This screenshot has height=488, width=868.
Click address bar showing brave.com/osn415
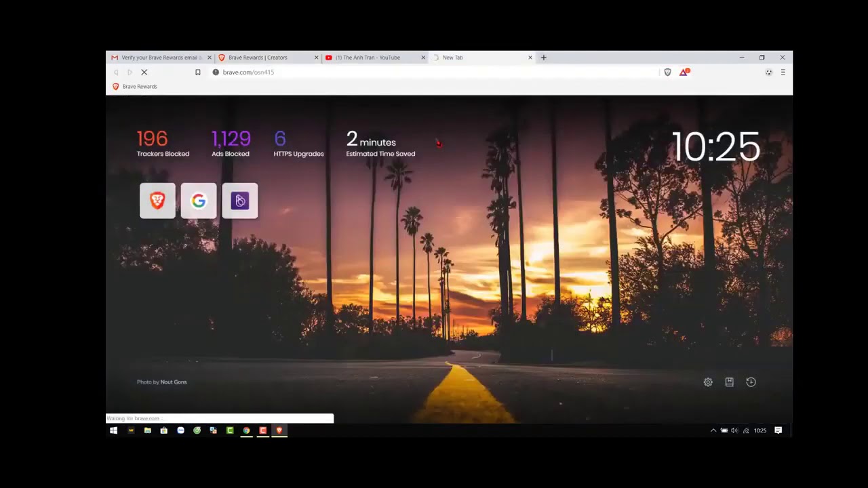[x=434, y=72]
